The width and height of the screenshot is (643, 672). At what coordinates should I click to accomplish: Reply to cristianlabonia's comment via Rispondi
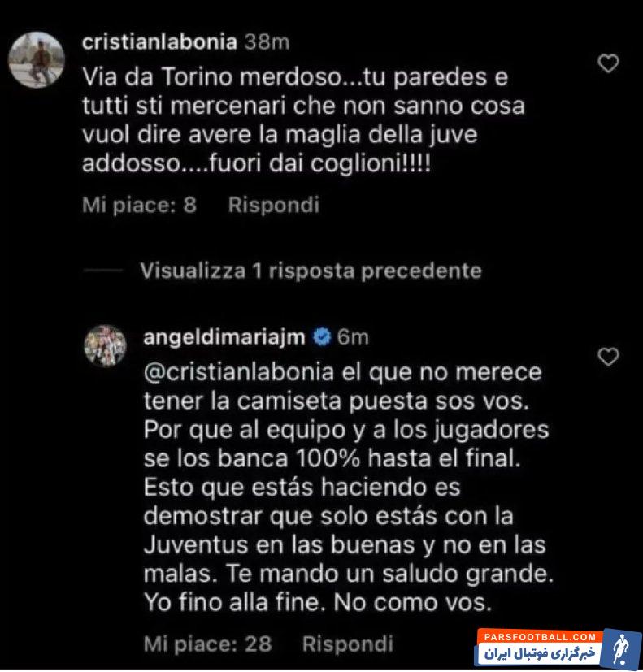click(274, 205)
